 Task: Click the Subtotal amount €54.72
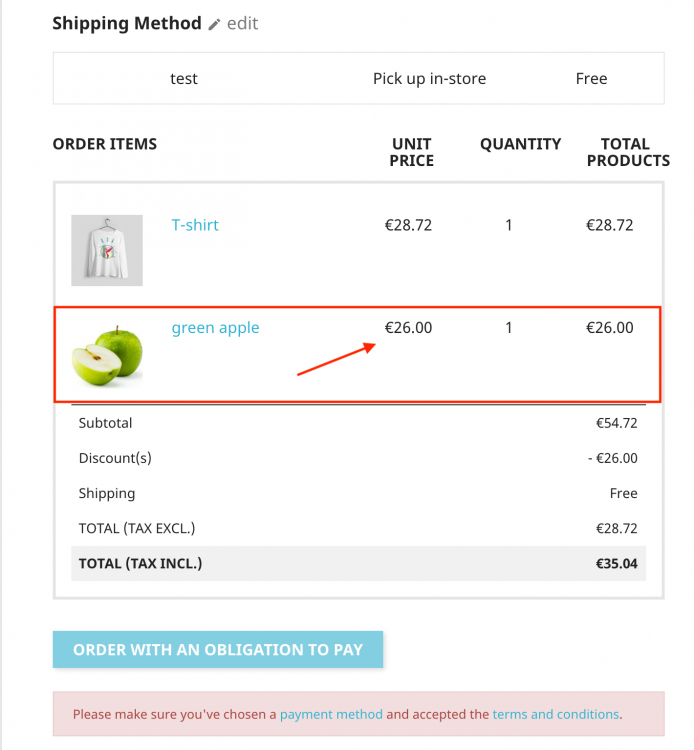click(617, 423)
